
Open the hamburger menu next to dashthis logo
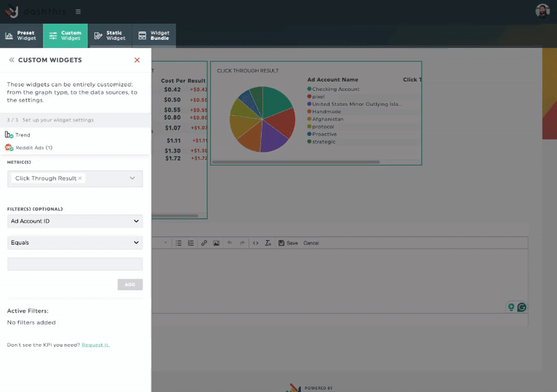78,11
